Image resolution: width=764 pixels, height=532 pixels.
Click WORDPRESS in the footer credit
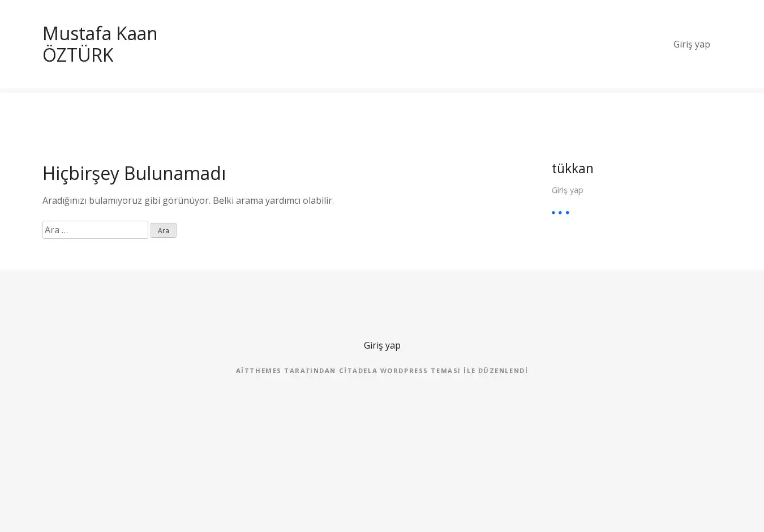pyautogui.click(x=404, y=371)
